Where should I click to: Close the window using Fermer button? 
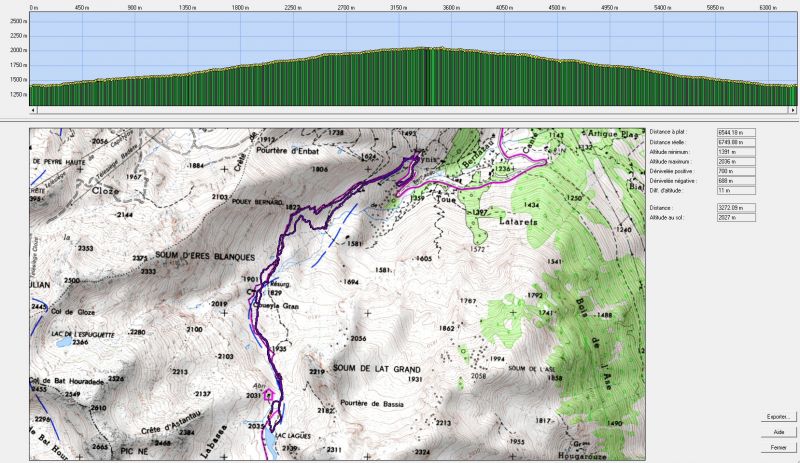pos(777,447)
